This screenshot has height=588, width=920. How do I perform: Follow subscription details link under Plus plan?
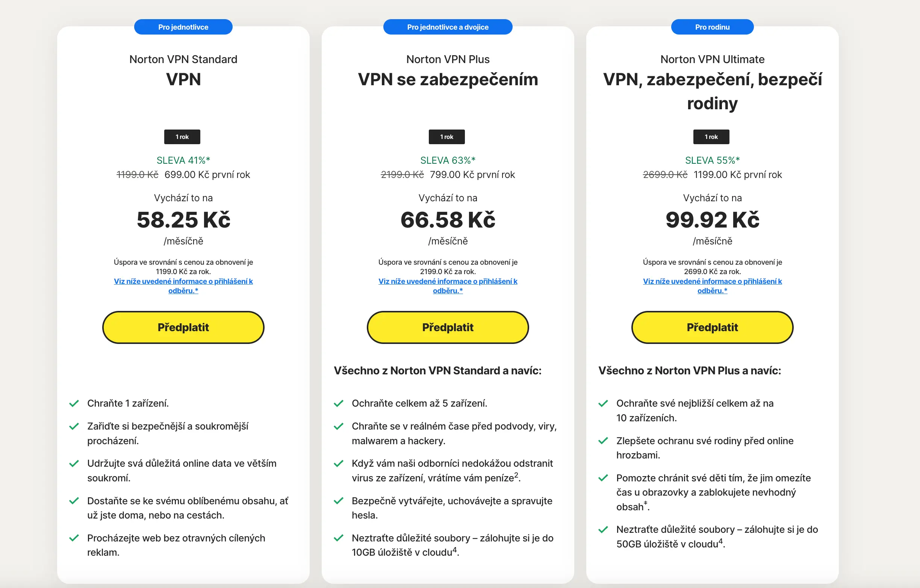tap(447, 286)
